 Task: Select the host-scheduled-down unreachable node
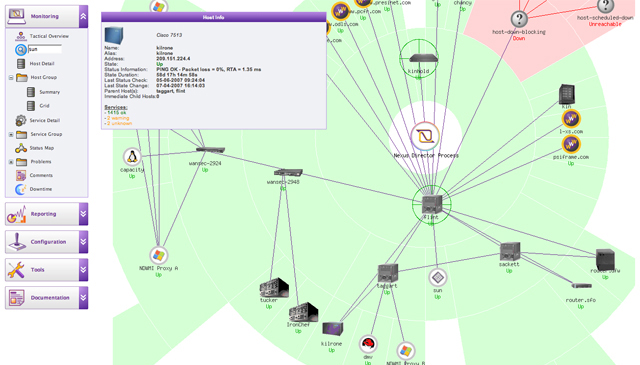click(605, 6)
